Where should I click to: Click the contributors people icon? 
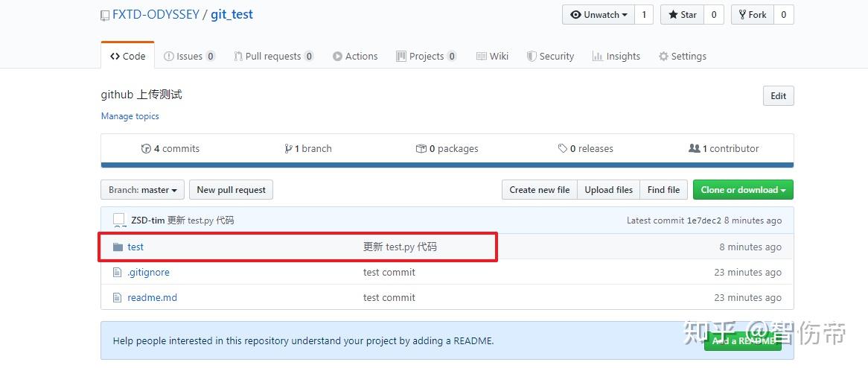(695, 149)
